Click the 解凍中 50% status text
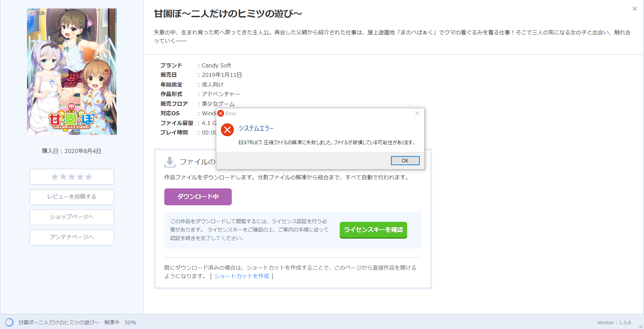Screen dimensions: 644x329 coord(120,323)
